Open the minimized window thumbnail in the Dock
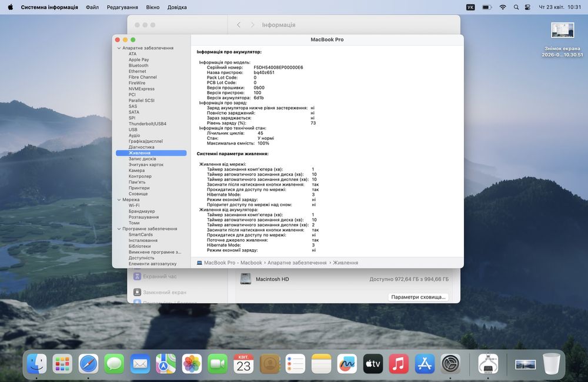The height and width of the screenshot is (382, 588). point(525,364)
